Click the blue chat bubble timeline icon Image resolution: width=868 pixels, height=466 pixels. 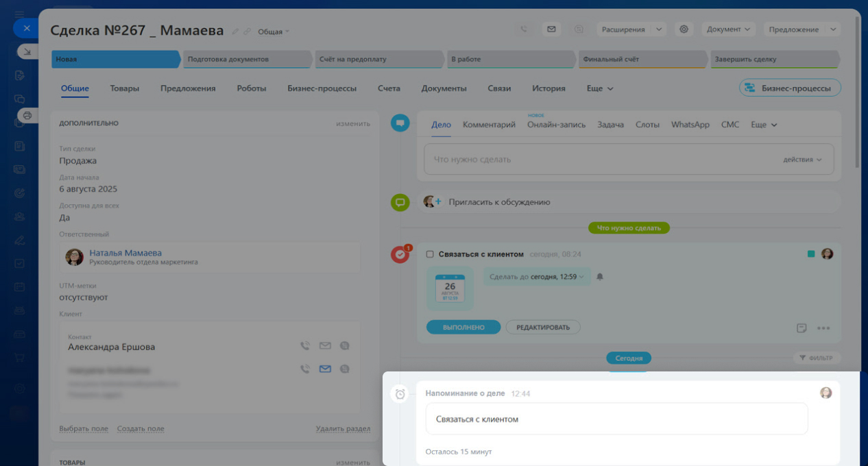(x=400, y=123)
